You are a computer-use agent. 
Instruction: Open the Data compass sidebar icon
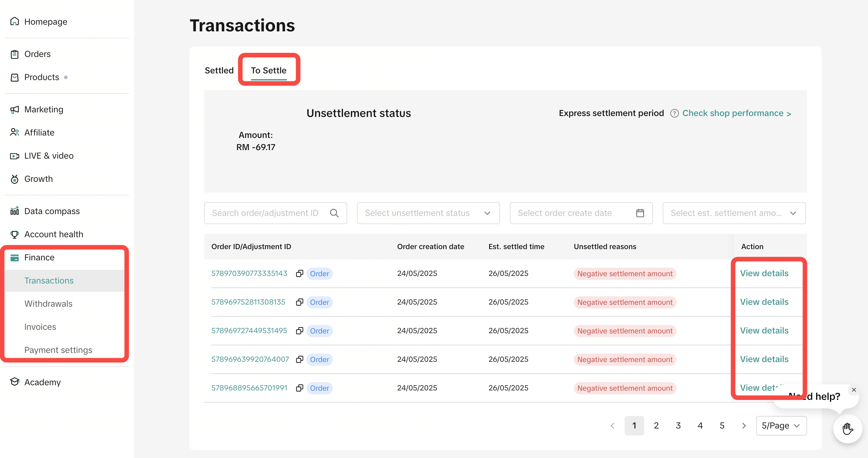click(15, 211)
